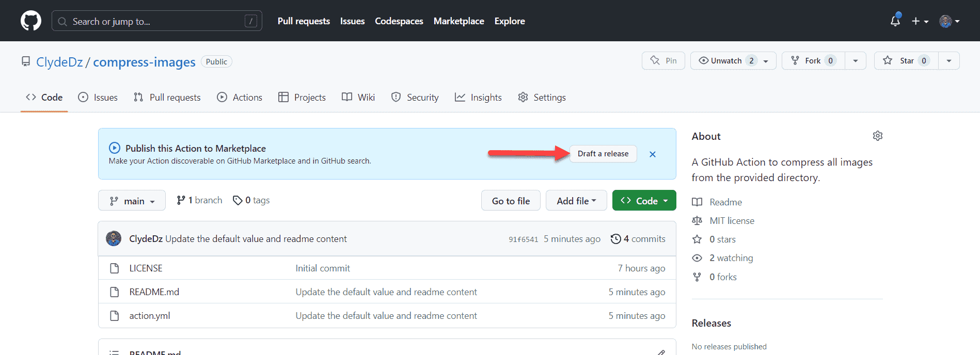Screen dimensions: 980x355
Task: Click the Search or jump to field
Action: click(x=157, y=21)
